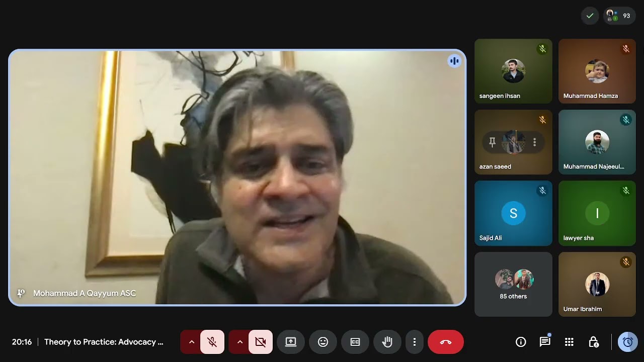
Task: Click muted mic icon on lawyer sha tile
Action: [x=626, y=191]
